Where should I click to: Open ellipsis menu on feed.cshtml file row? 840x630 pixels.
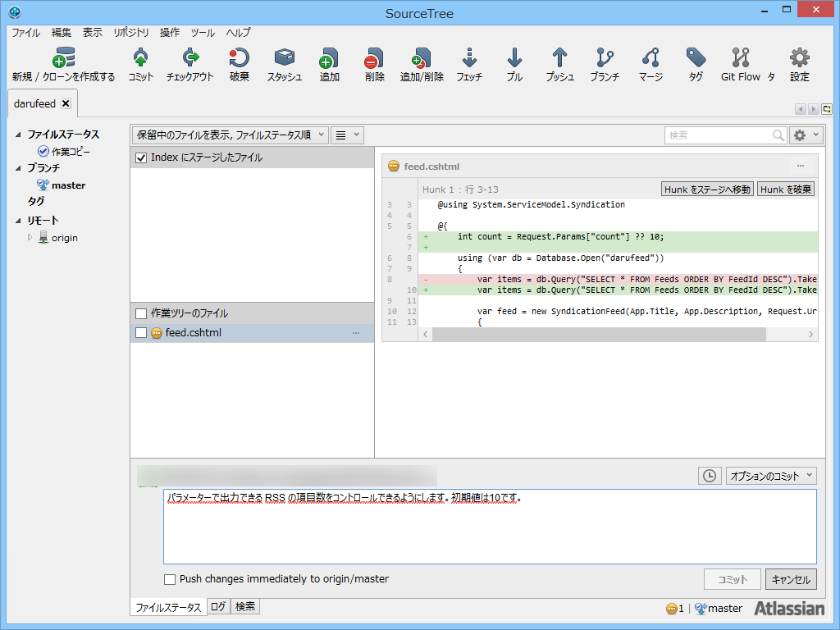(356, 333)
